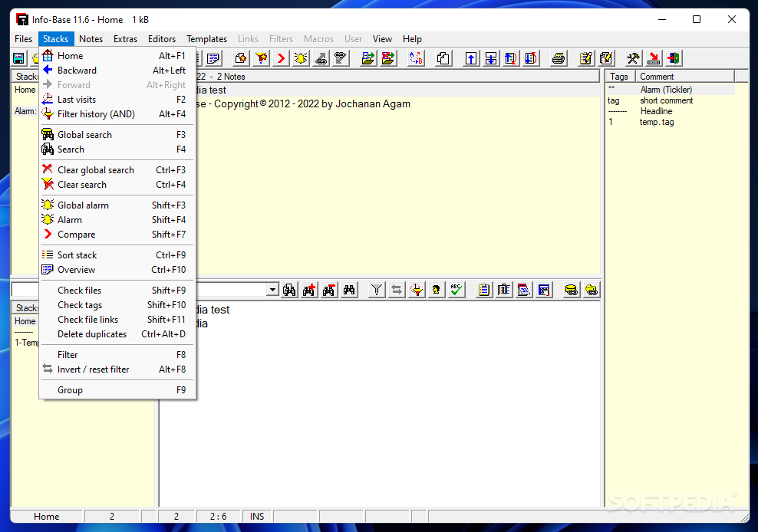Click the yellow alarm bell toolbar icon
Image resolution: width=758 pixels, height=532 pixels.
point(301,58)
